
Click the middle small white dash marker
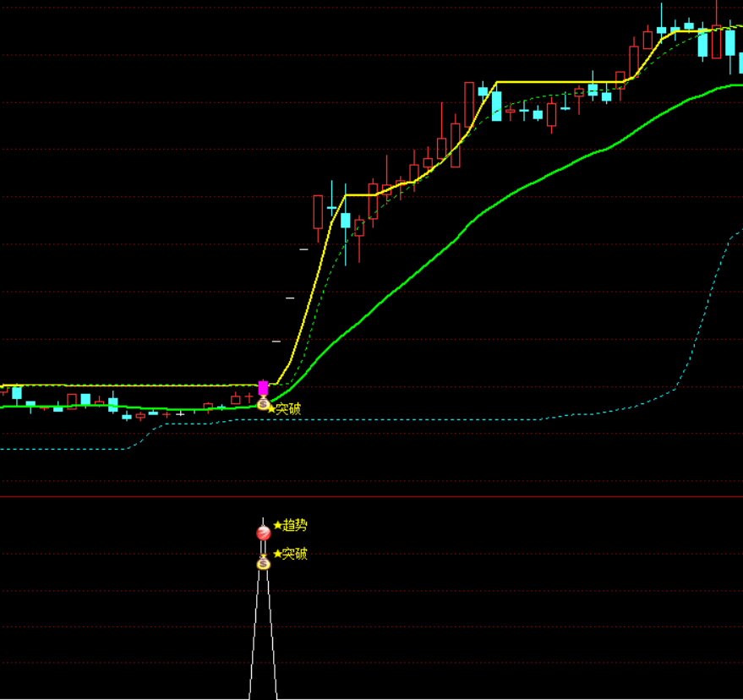[x=290, y=298]
